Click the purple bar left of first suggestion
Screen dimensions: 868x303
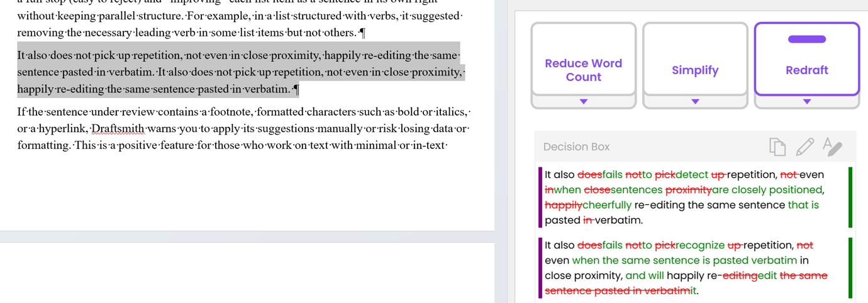[x=540, y=197]
